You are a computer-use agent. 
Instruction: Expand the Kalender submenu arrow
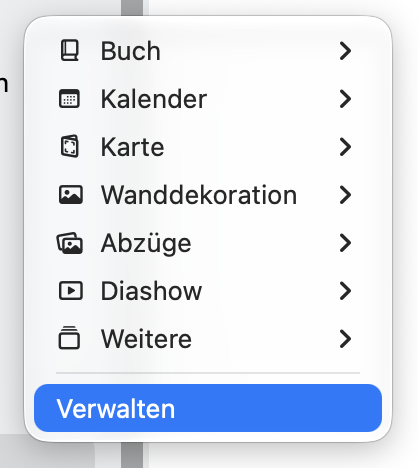click(345, 99)
